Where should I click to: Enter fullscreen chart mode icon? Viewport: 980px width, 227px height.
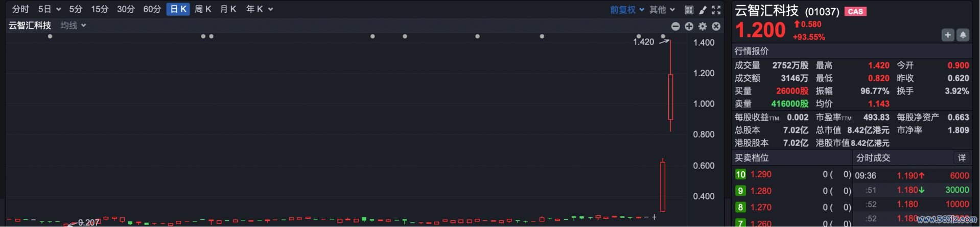tap(716, 10)
